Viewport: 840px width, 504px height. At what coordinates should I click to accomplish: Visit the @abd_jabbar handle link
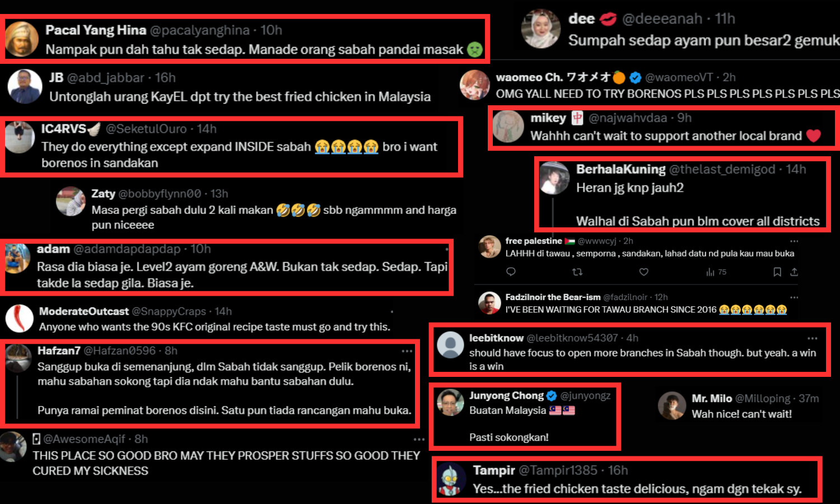point(106,78)
